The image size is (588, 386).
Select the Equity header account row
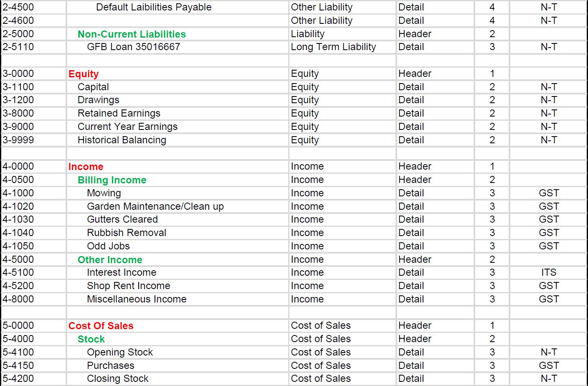(x=84, y=74)
